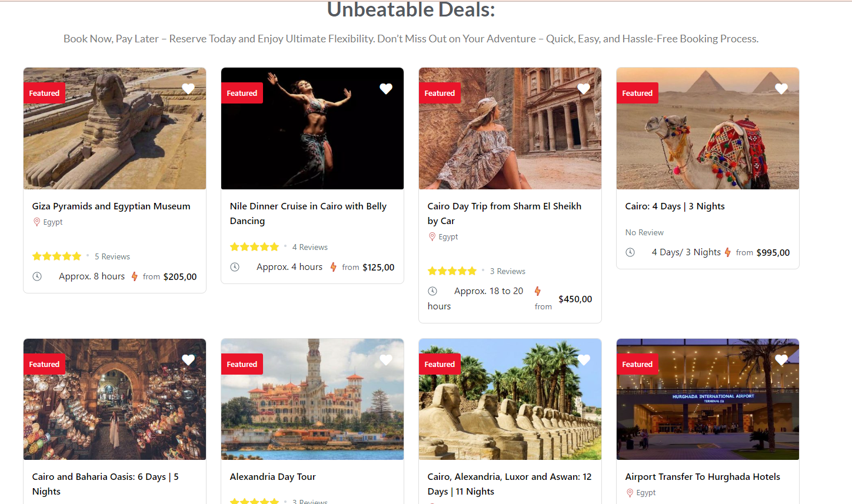This screenshot has height=504, width=852.
Task: Click clock icon on Giza Pyramids card
Action: (37, 276)
